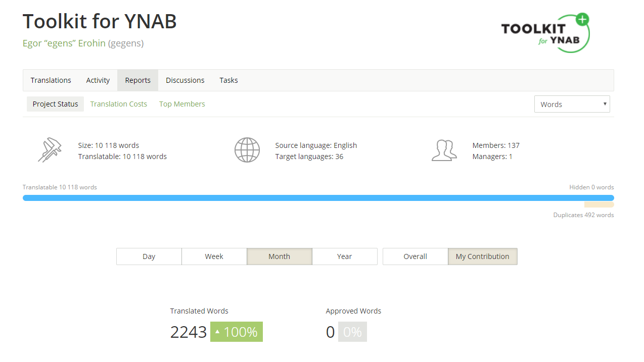The width and height of the screenshot is (644, 362).
Task: Click the 'Size: 10 118 words' text
Action: click(x=109, y=145)
